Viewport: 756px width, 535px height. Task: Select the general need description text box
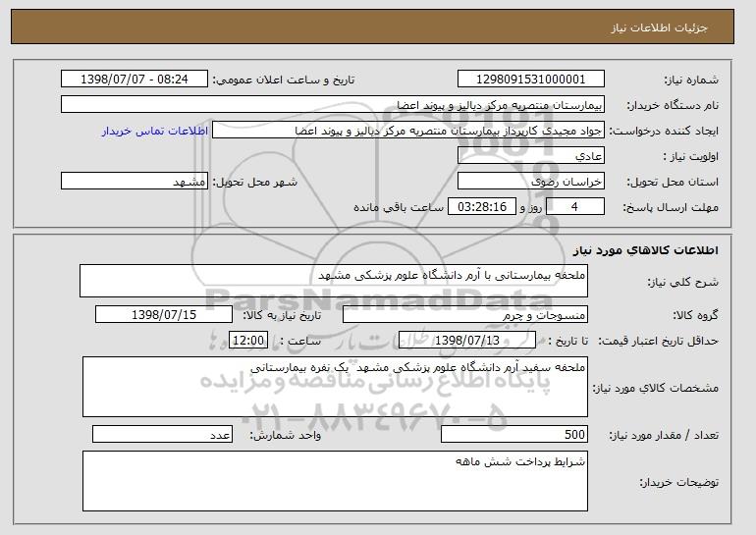pos(334,281)
